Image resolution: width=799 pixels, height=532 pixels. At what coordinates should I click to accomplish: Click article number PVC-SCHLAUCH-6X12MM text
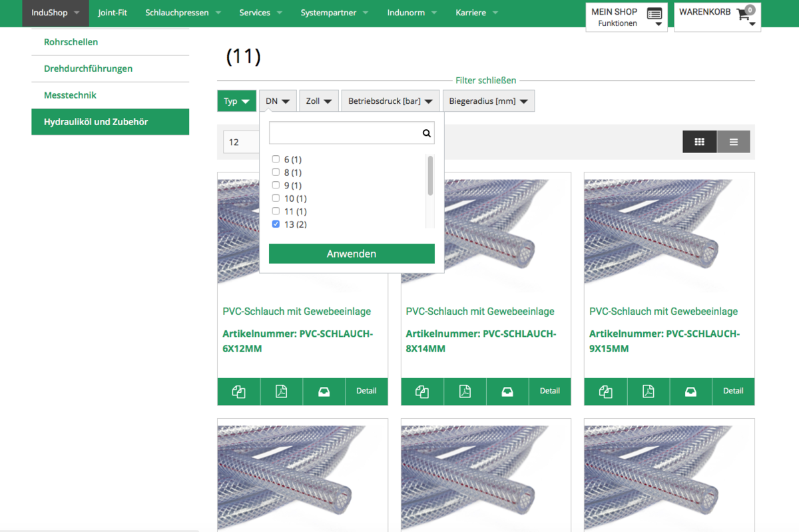[298, 341]
